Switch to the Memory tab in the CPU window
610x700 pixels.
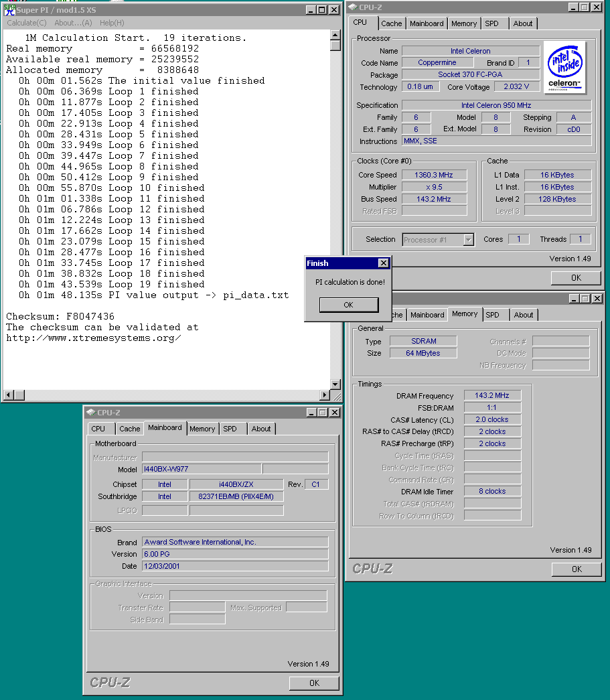[x=464, y=23]
